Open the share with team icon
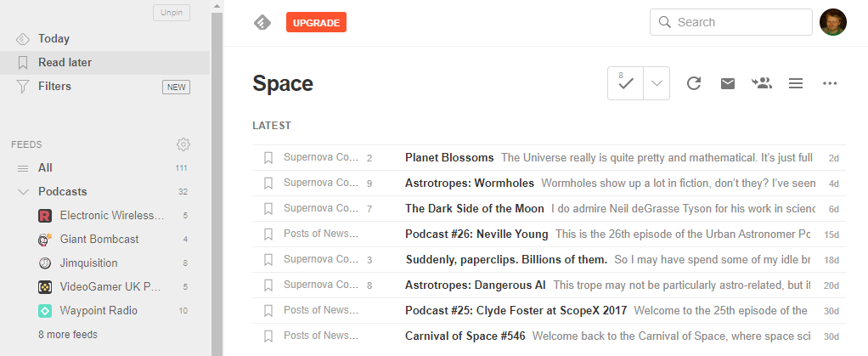This screenshot has width=868, height=356. pyautogui.click(x=762, y=83)
